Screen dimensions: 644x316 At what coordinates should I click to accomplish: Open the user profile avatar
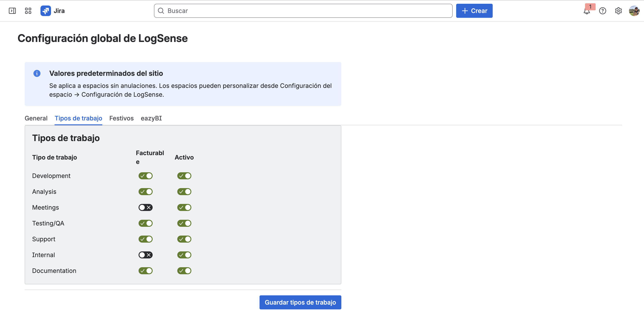tap(634, 11)
